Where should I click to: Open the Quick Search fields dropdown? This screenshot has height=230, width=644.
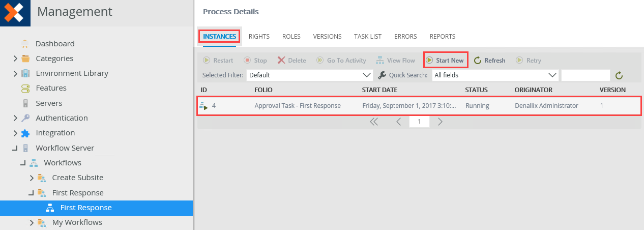click(x=496, y=75)
